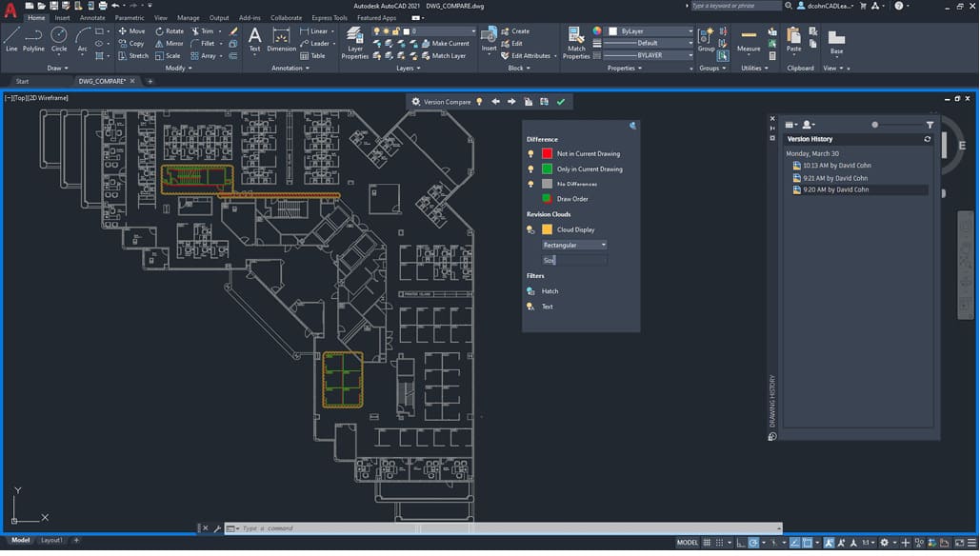Refresh the Version History list
The width and height of the screenshot is (980, 556).
tap(927, 139)
